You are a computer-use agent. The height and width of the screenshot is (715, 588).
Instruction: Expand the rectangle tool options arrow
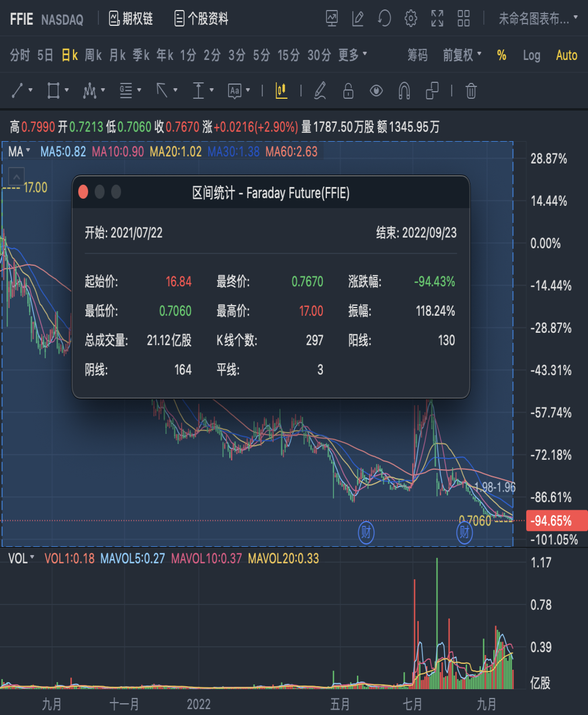coord(67,91)
